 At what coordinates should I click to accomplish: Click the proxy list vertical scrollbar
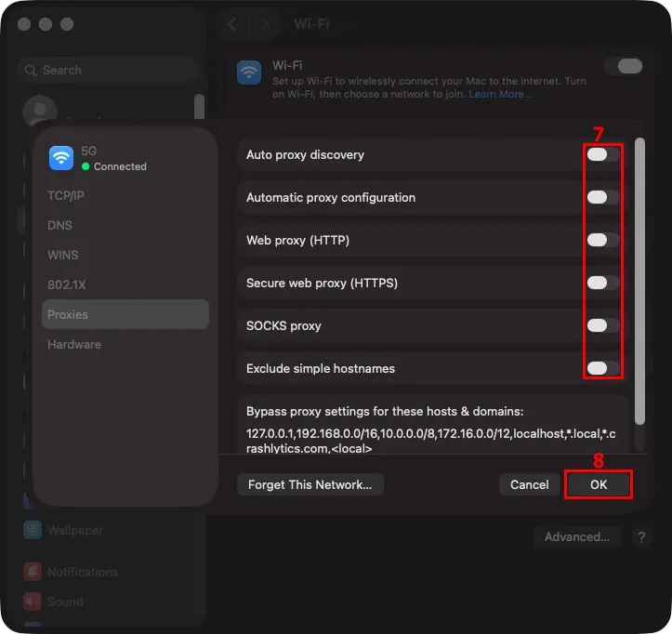(639, 281)
